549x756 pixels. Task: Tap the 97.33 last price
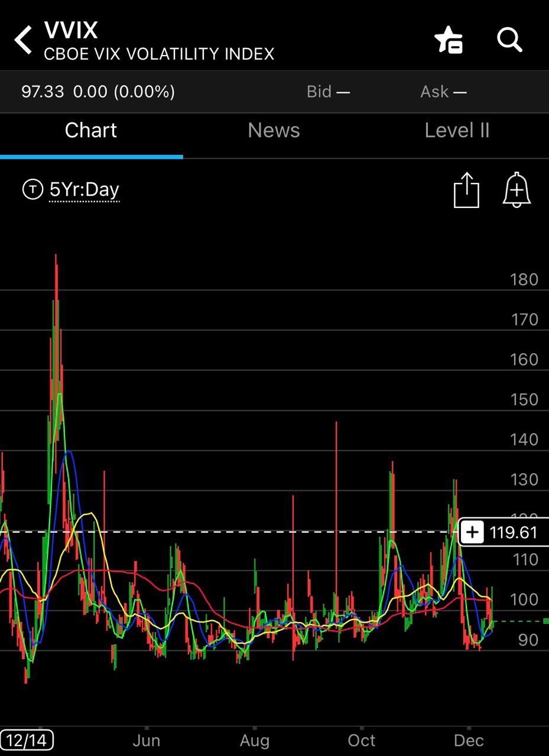tap(43, 92)
